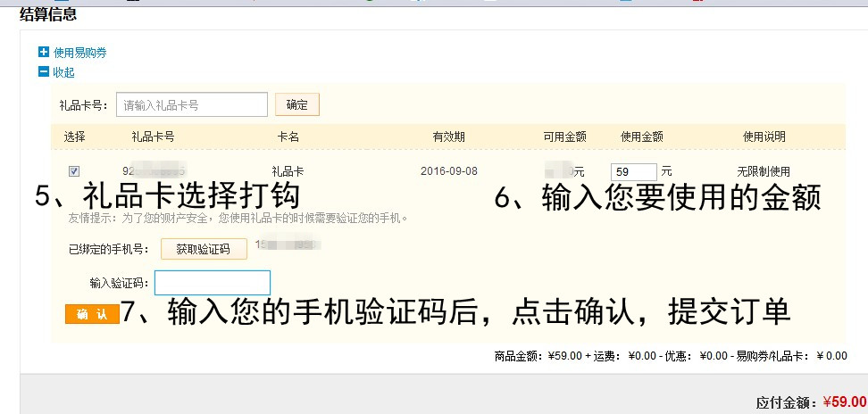Select the 2016-09-08 expiry date cell

[449, 171]
